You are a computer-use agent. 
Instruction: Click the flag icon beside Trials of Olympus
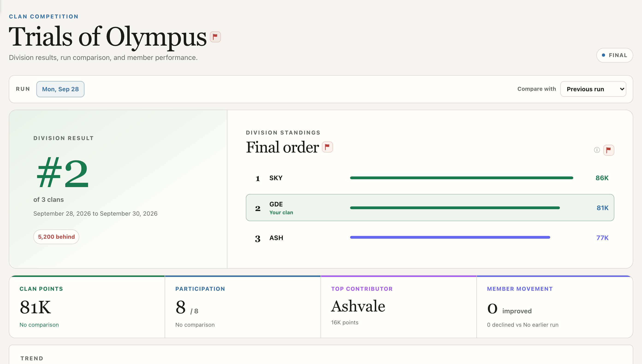215,37
